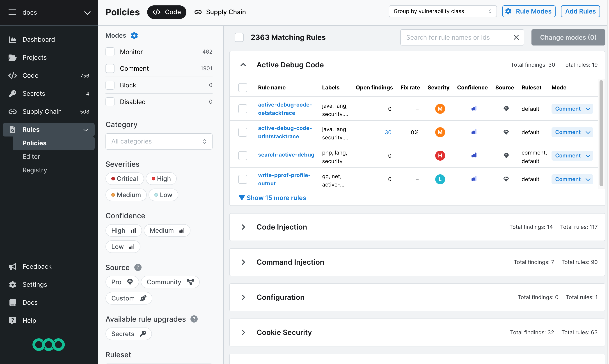Open the Dashboard from the sidebar
The width and height of the screenshot is (609, 364).
[x=39, y=39]
